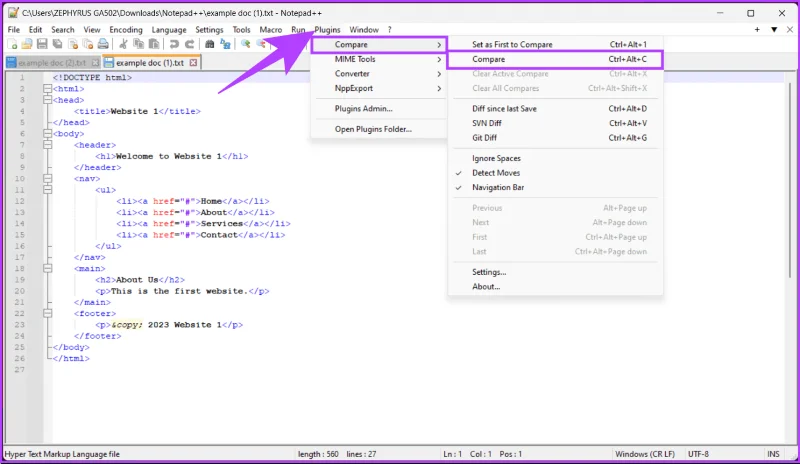Click the save icon on the example doc (1).txt tab
The image size is (800, 464).
coord(109,63)
